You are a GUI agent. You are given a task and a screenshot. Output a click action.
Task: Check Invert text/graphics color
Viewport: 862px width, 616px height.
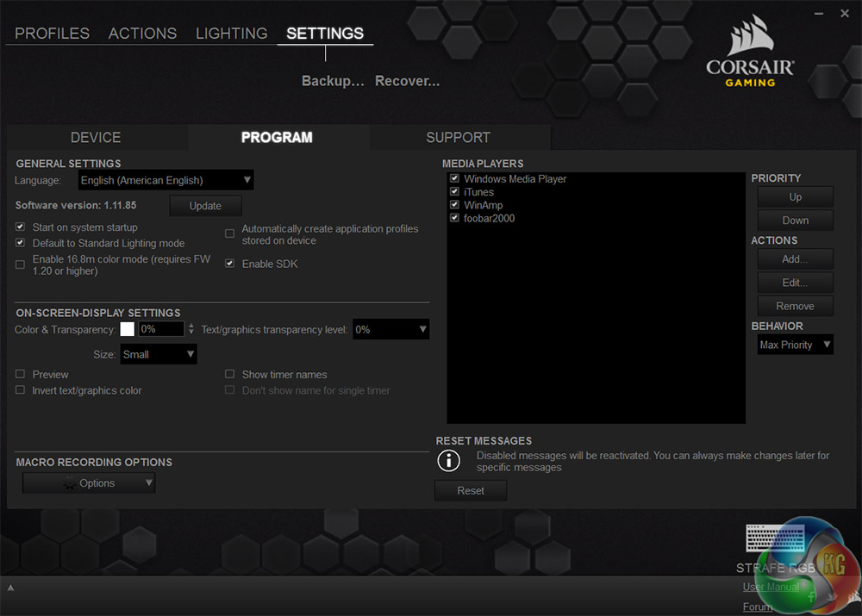click(21, 389)
